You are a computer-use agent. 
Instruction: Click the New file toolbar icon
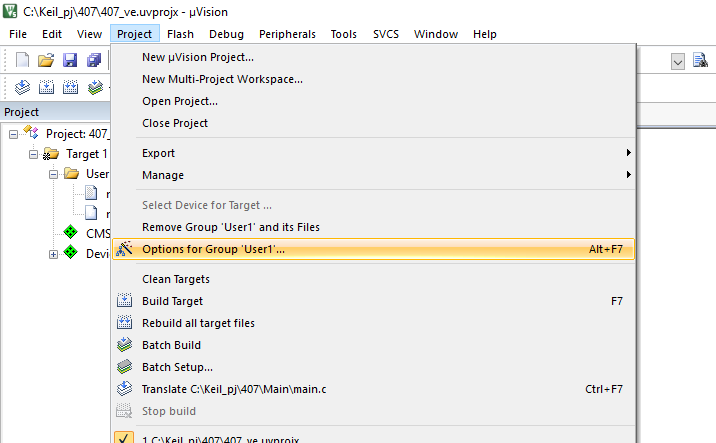pyautogui.click(x=22, y=60)
